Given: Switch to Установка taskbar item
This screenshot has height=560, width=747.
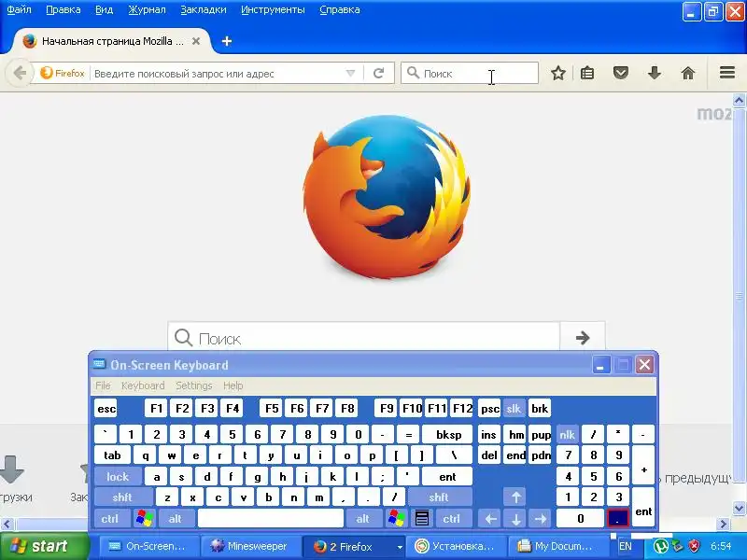Looking at the screenshot, I should [454, 546].
